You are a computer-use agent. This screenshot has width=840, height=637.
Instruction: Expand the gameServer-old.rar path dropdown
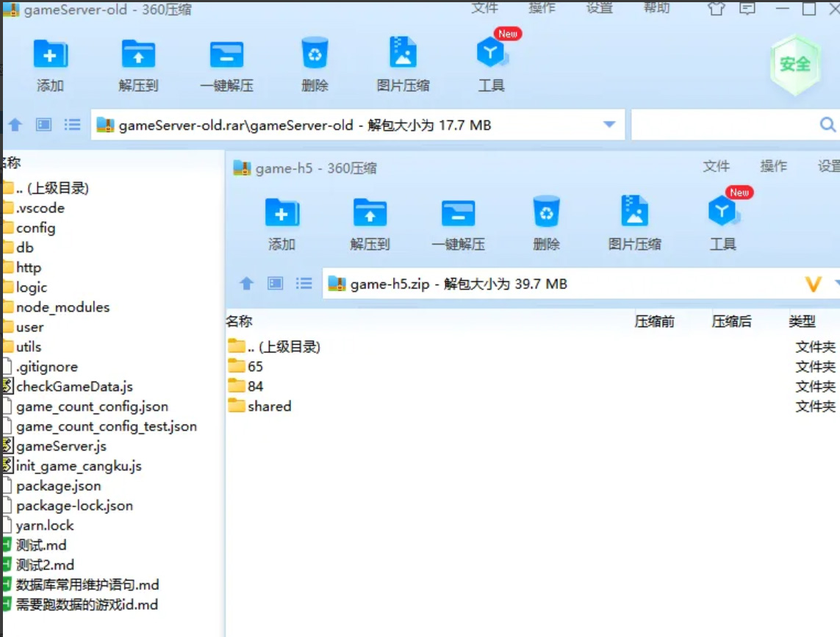[x=609, y=125]
